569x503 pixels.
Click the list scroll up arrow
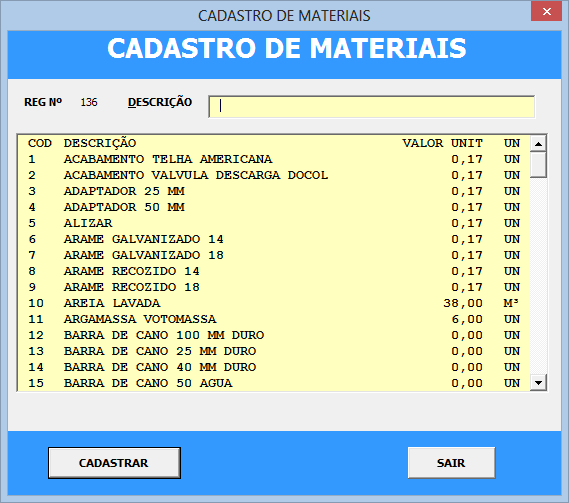click(x=539, y=144)
